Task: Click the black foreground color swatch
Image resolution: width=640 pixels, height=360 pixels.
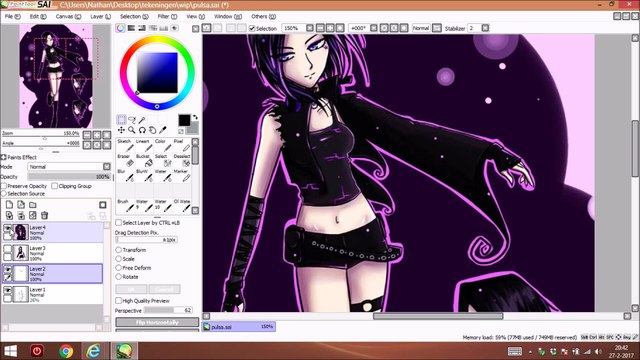Action: (184, 120)
